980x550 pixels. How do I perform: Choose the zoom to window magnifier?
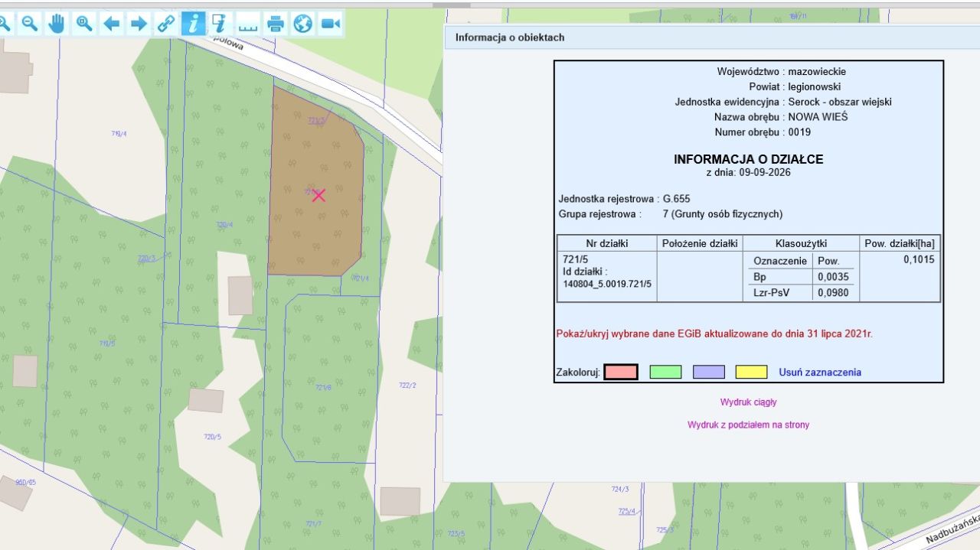(84, 24)
